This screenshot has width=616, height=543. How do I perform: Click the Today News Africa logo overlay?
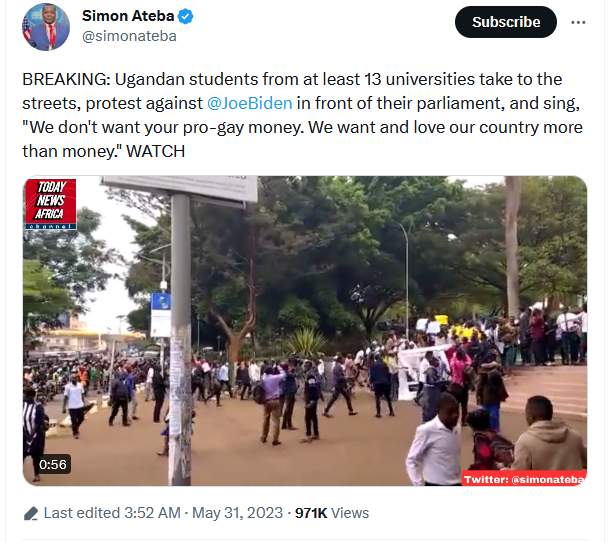[51, 204]
